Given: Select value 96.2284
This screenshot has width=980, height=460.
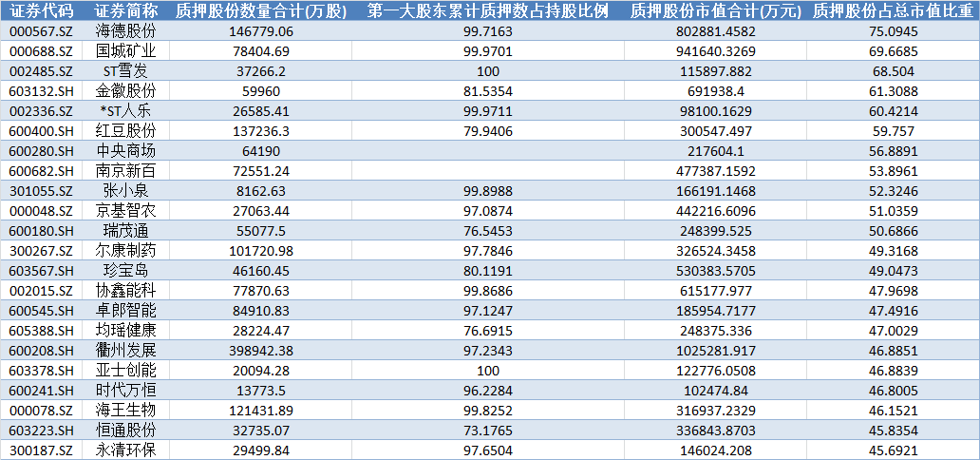Looking at the screenshot, I should (x=487, y=392).
